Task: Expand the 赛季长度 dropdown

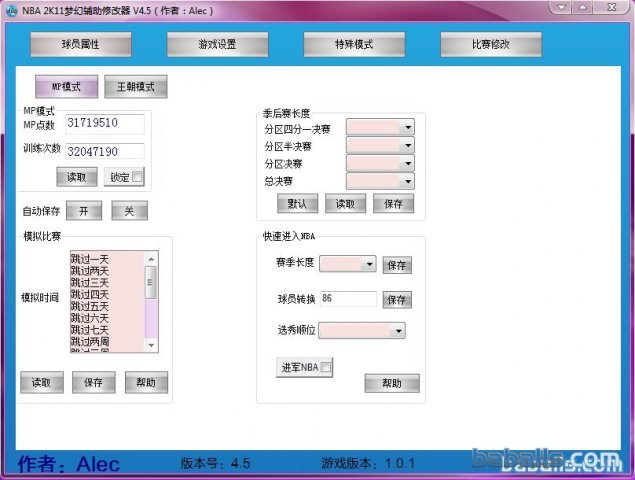Action: 369,264
